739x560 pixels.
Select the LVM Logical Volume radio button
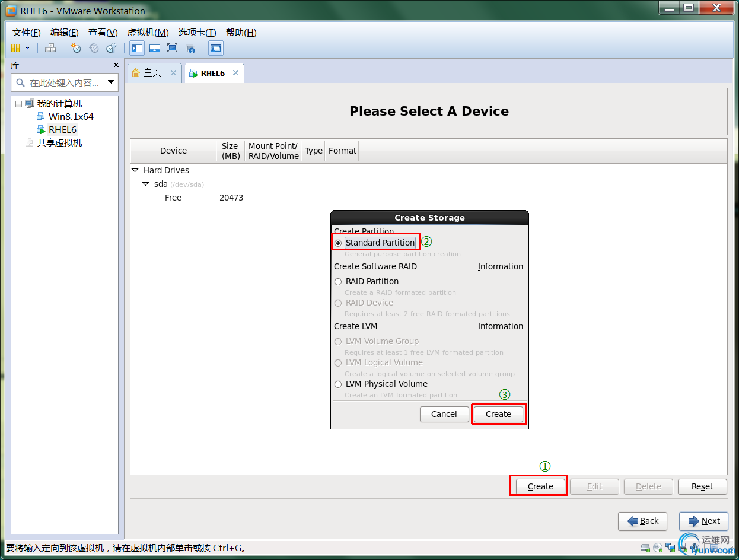pos(338,362)
